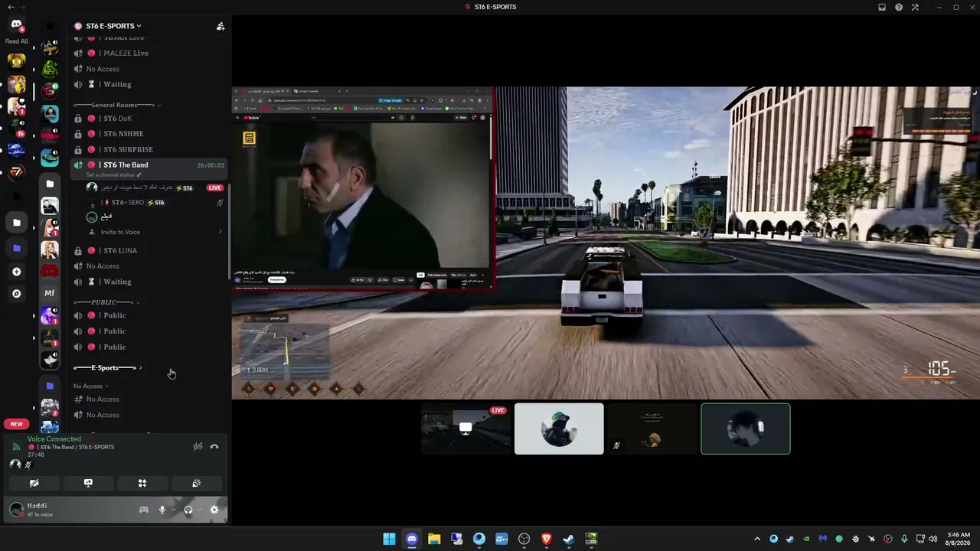
Task: Select the green-outlined participant tile
Action: (x=746, y=429)
